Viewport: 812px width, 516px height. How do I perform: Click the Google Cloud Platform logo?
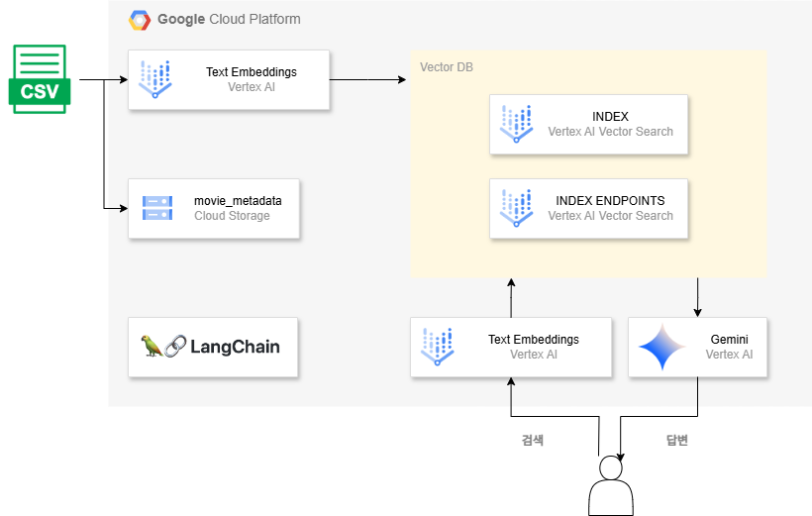[140, 20]
